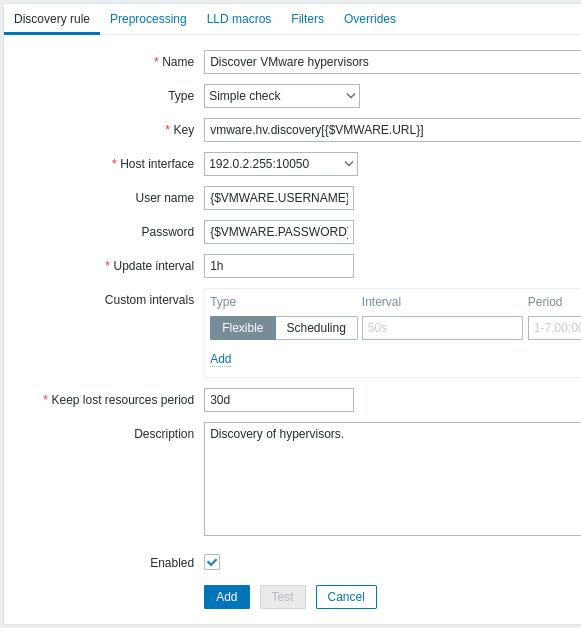Toggle the Enabled checkbox
The image size is (581, 628).
coord(212,562)
